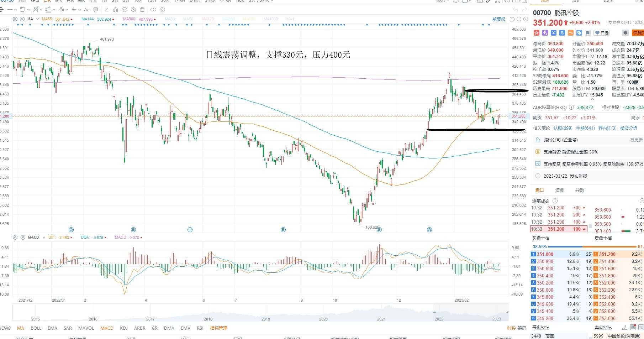Open the line drawing tool dropdown arrow
The height and width of the screenshot is (339, 644).
[15, 10]
